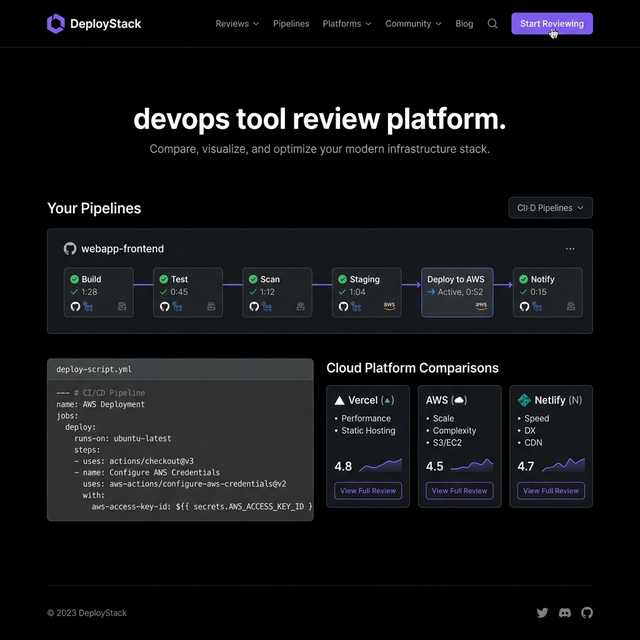Open Discord link in footer
The height and width of the screenshot is (640, 640).
(x=565, y=613)
